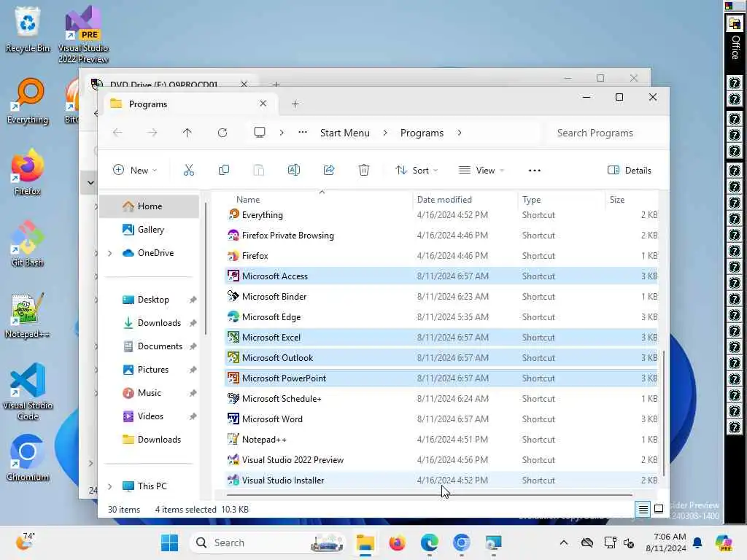Click the vertical scrollbar of file list
747x560 pixels.
point(663,413)
